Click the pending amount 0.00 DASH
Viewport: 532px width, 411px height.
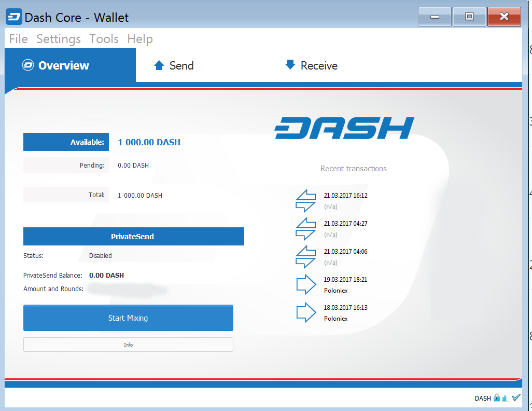point(133,166)
